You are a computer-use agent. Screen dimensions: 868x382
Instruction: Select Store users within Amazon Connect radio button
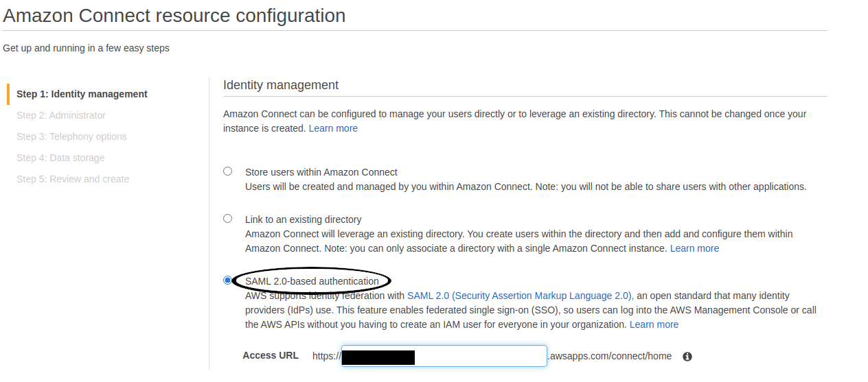tap(228, 171)
